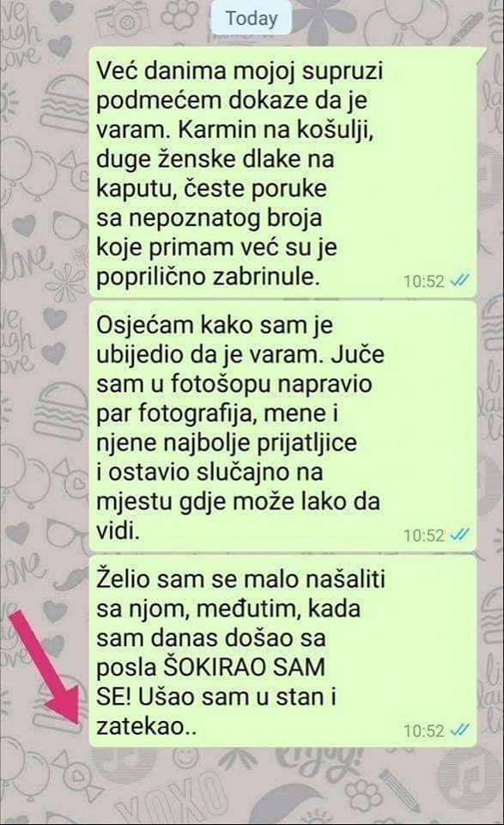Click the smiley face doodle below last message
This screenshot has width=504, height=825.
184,759
